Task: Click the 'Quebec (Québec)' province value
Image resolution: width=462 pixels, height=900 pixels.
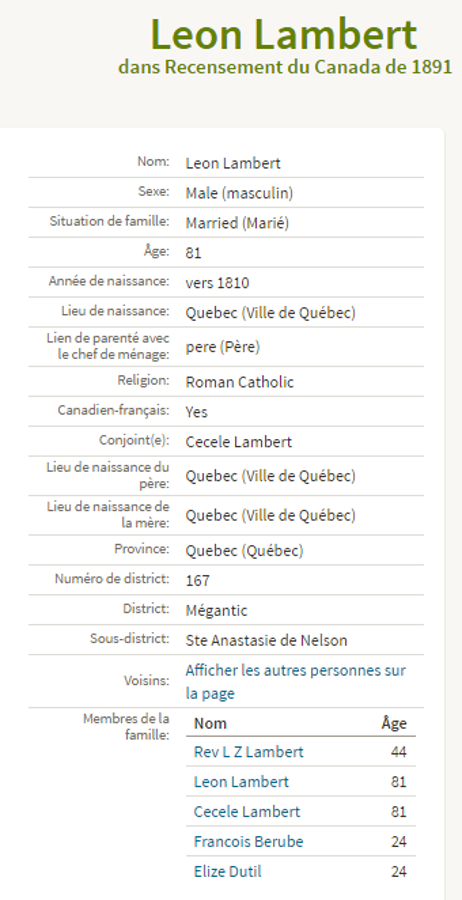Action: tap(244, 550)
